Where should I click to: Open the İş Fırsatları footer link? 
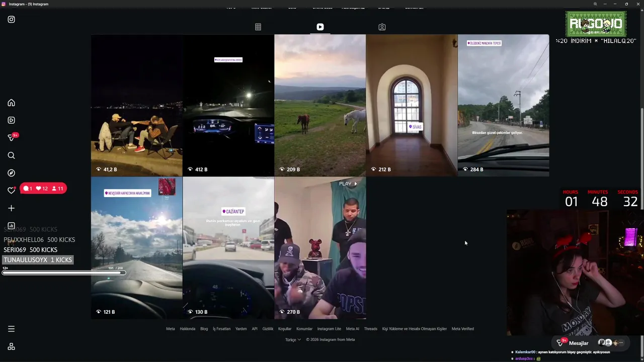(221, 329)
